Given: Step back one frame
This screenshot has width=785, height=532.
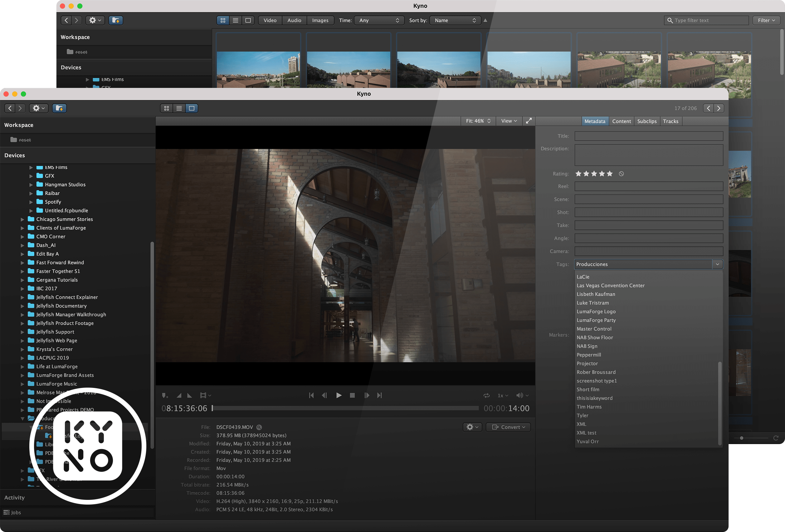Looking at the screenshot, I should 324,395.
